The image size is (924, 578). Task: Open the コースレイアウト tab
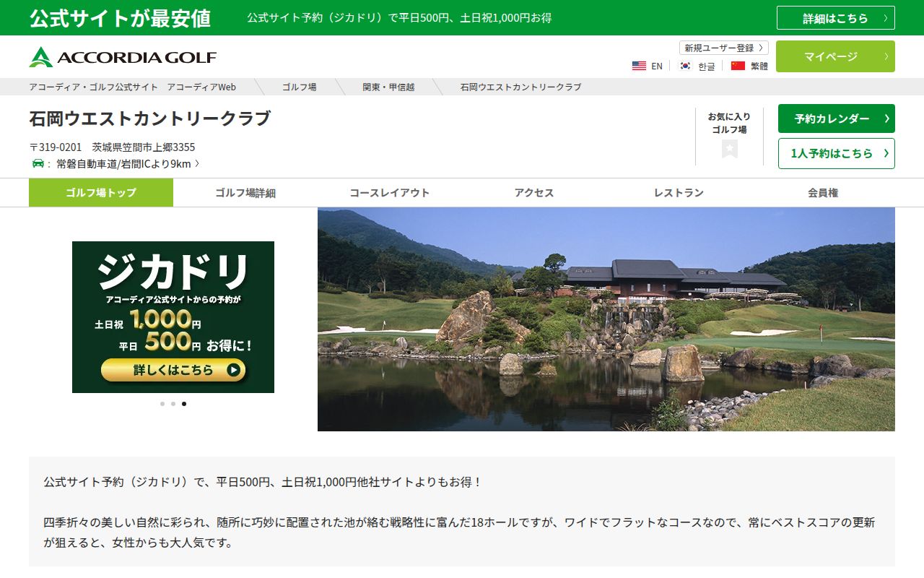coord(390,193)
